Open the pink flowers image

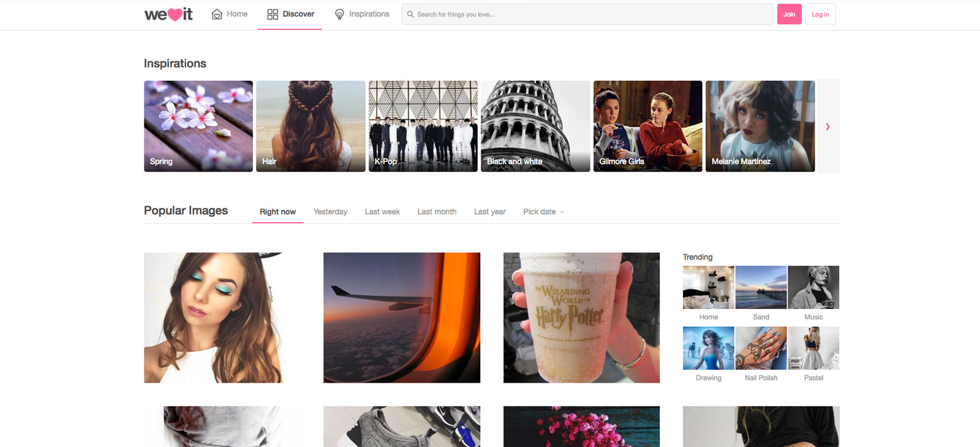click(x=581, y=426)
